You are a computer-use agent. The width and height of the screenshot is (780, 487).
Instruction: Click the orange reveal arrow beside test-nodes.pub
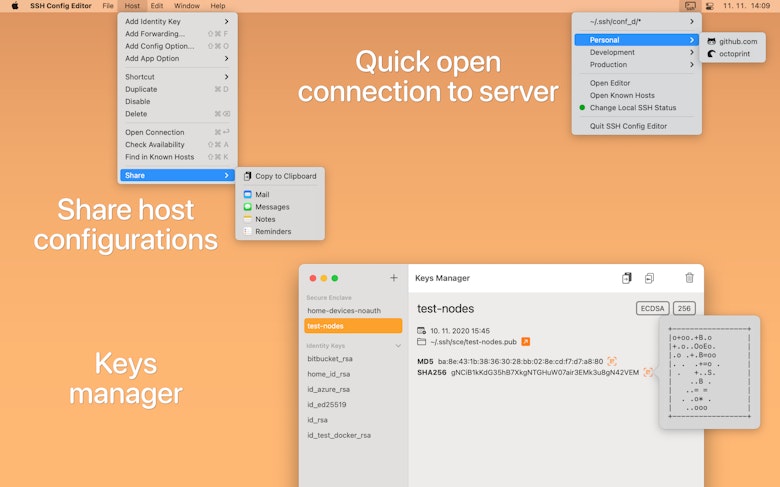click(x=525, y=341)
